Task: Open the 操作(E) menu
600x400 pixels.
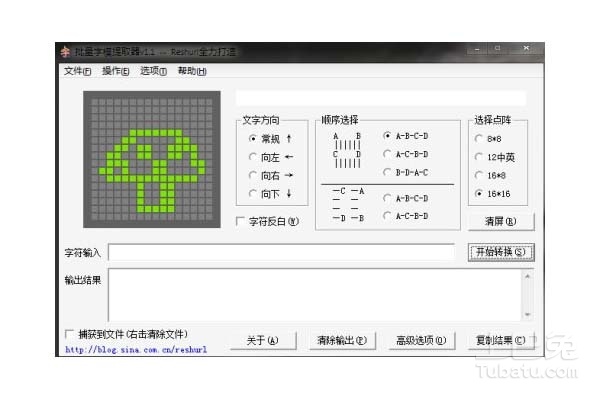Action: point(115,71)
